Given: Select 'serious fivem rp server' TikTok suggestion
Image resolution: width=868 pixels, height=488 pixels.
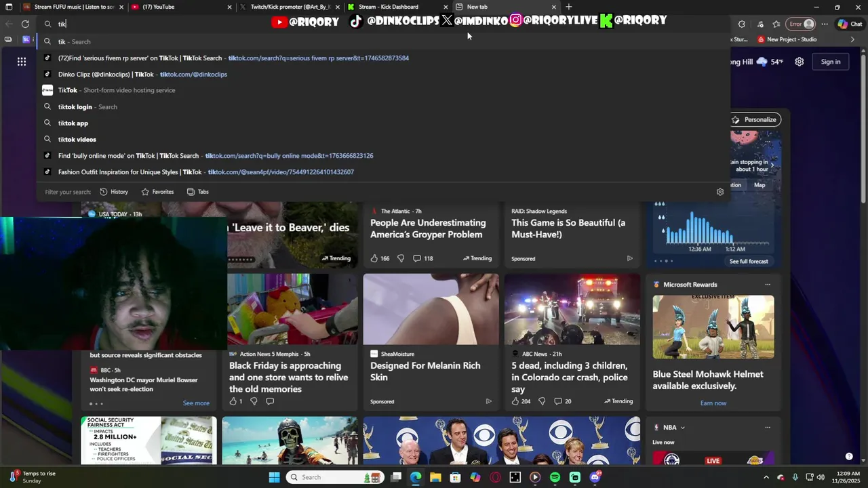Looking at the screenshot, I should 383,58.
